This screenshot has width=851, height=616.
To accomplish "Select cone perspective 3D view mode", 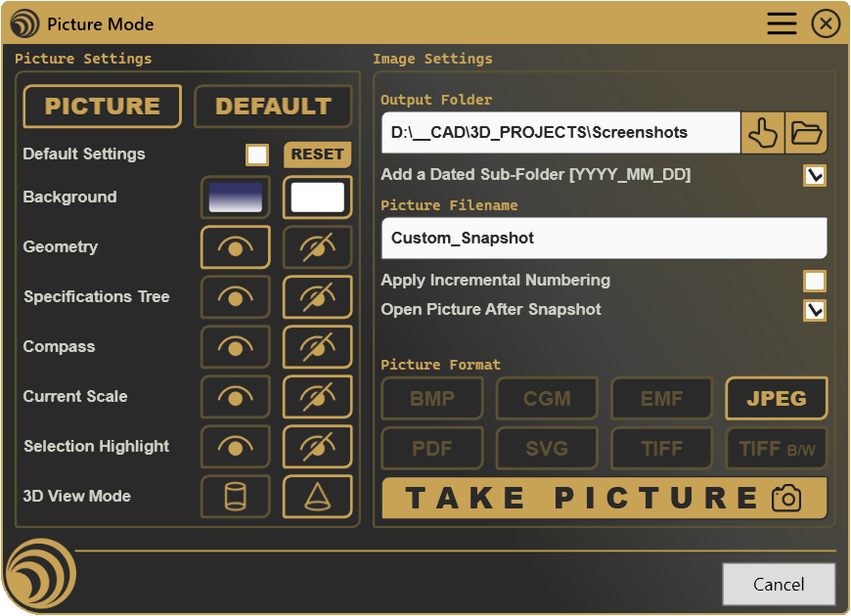I will 318,496.
